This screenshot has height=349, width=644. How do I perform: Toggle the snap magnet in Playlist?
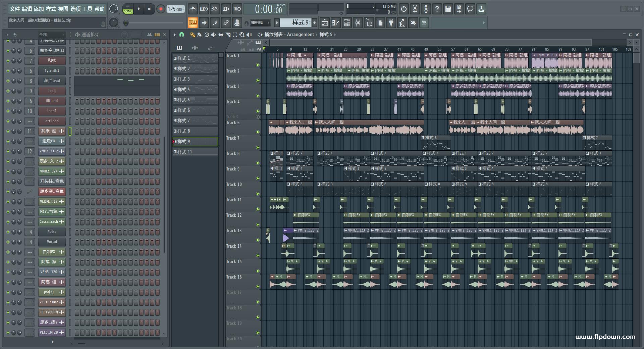click(181, 35)
